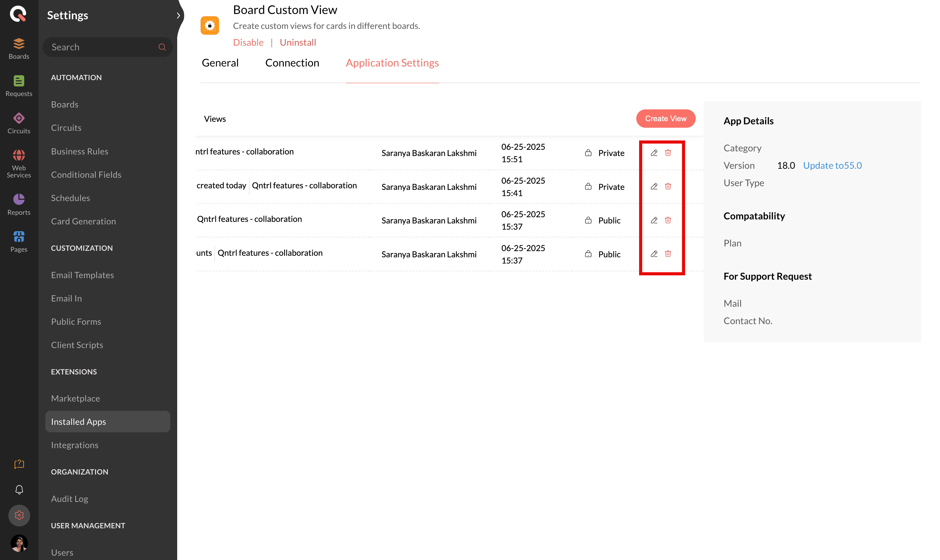Switch to the General tab

(220, 63)
